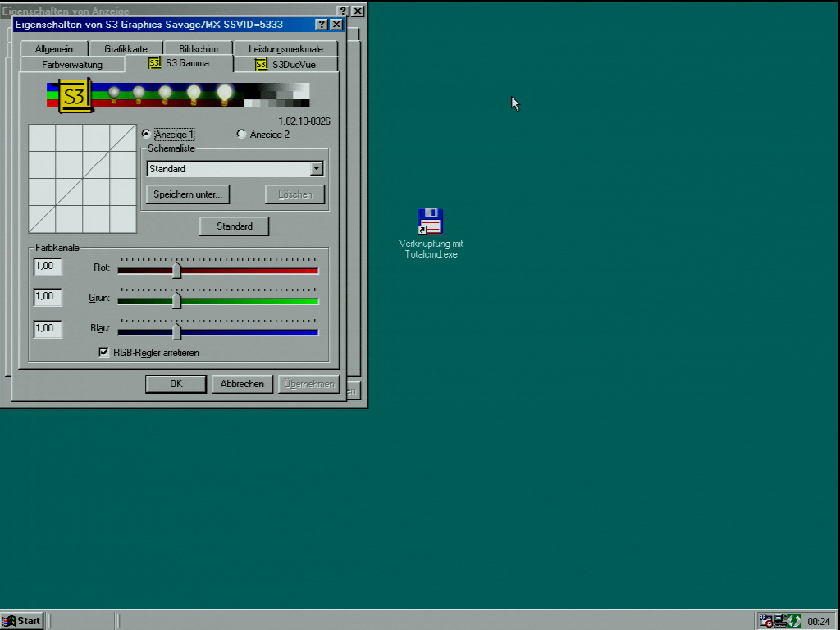The image size is (840, 630).
Task: Click the Grün gamma value input field
Action: (48, 297)
